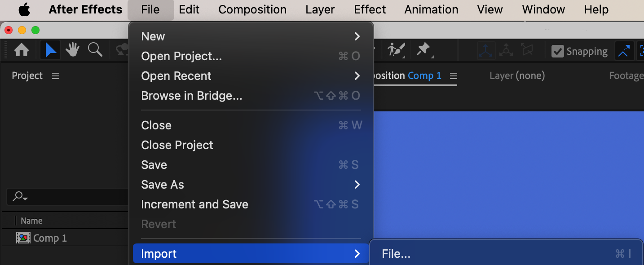Viewport: 644px width, 265px height.
Task: Select the Hand tool
Action: pos(73,50)
